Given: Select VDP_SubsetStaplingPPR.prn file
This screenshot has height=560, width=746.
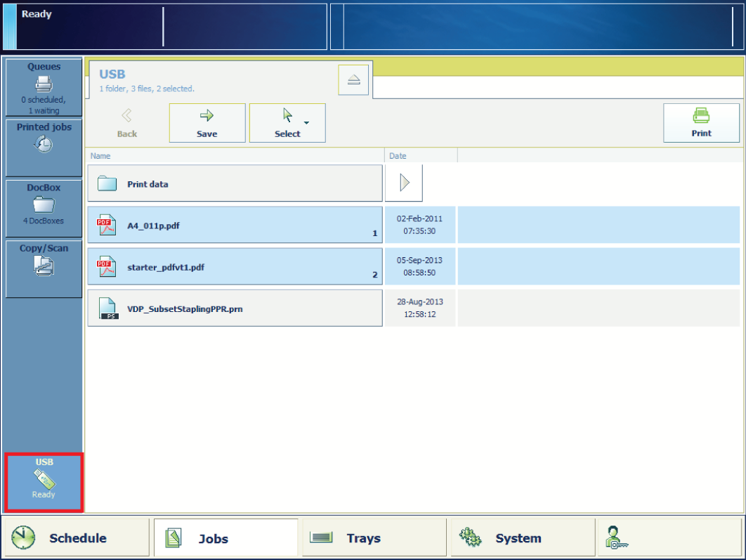Looking at the screenshot, I should [235, 308].
